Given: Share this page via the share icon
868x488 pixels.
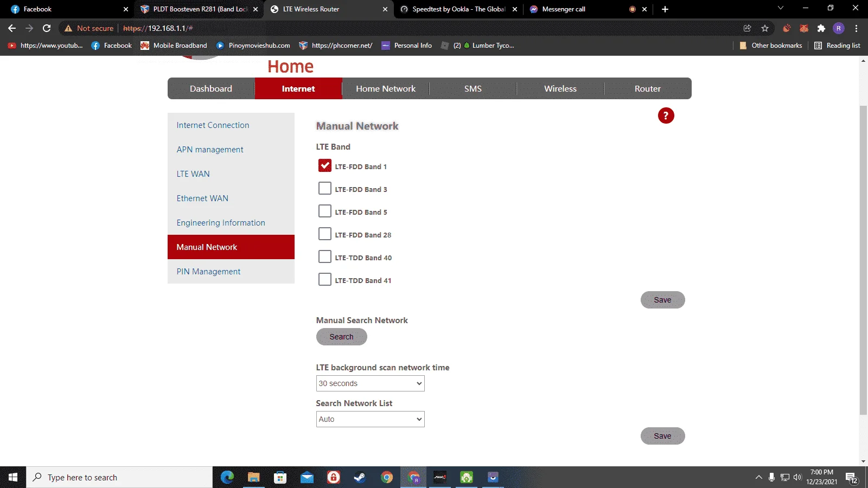Looking at the screenshot, I should 748,28.
